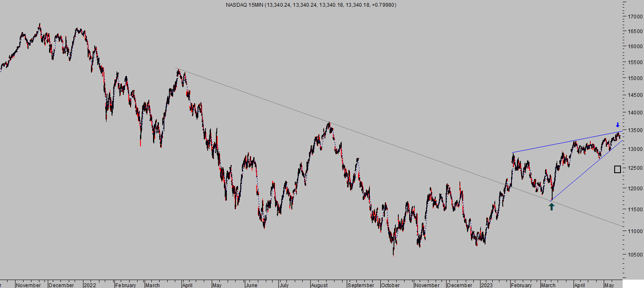644x288 pixels.
Task: Click the green up arrow marker
Action: click(x=551, y=206)
